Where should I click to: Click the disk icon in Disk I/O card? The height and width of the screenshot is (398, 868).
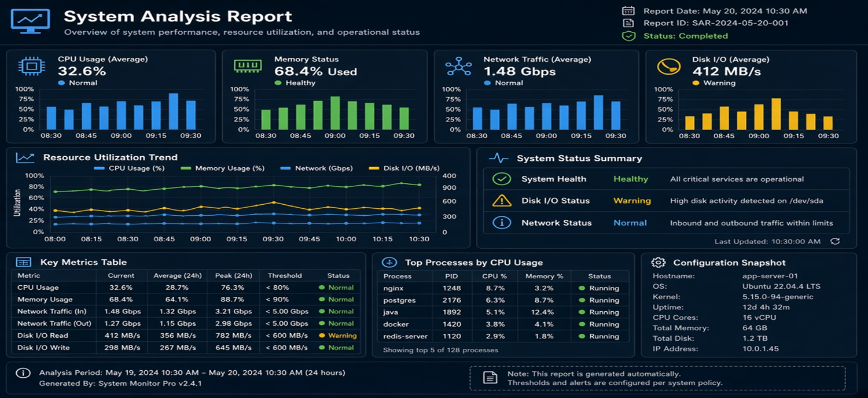pyautogui.click(x=668, y=67)
